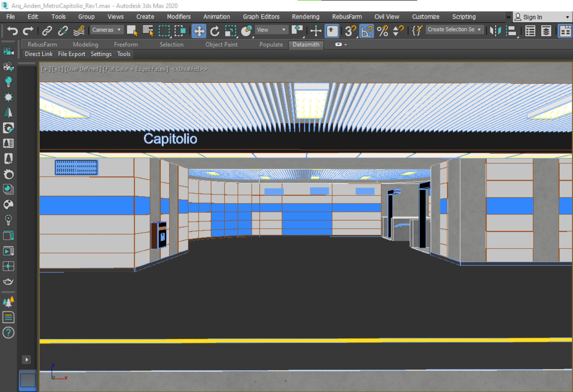
Task: Open the Rendering menu
Action: point(306,17)
